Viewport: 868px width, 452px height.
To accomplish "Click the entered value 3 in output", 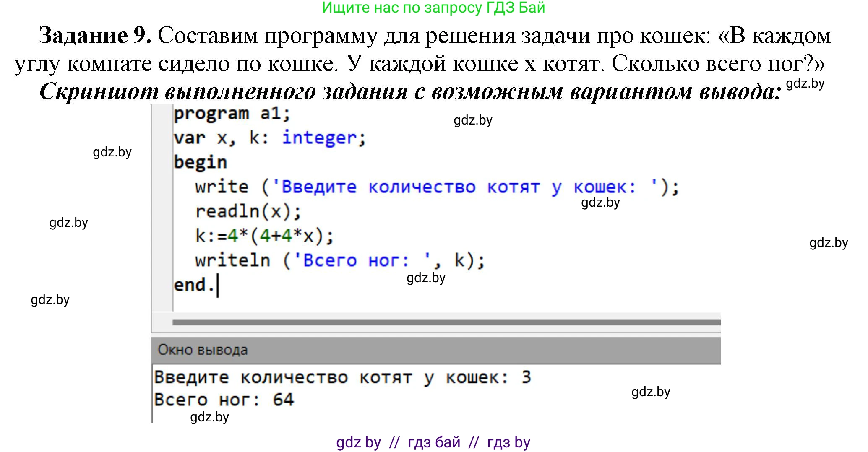I will click(526, 377).
